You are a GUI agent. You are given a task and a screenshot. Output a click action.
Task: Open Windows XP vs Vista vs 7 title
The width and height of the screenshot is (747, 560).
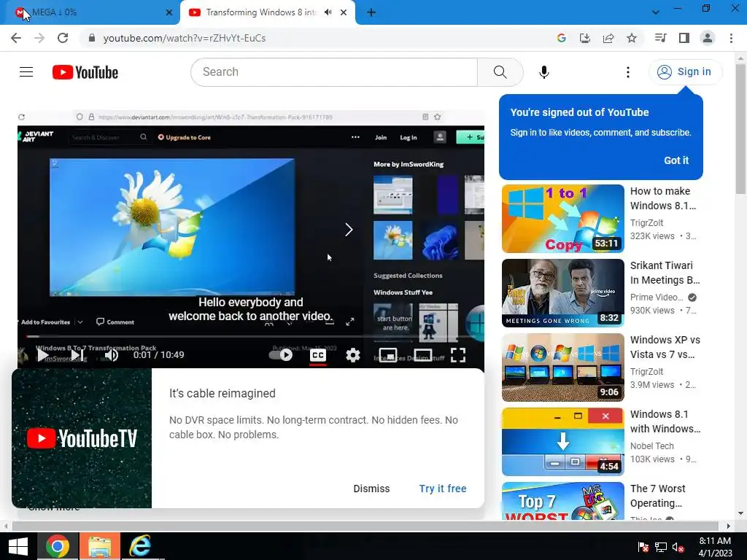pyautogui.click(x=665, y=347)
